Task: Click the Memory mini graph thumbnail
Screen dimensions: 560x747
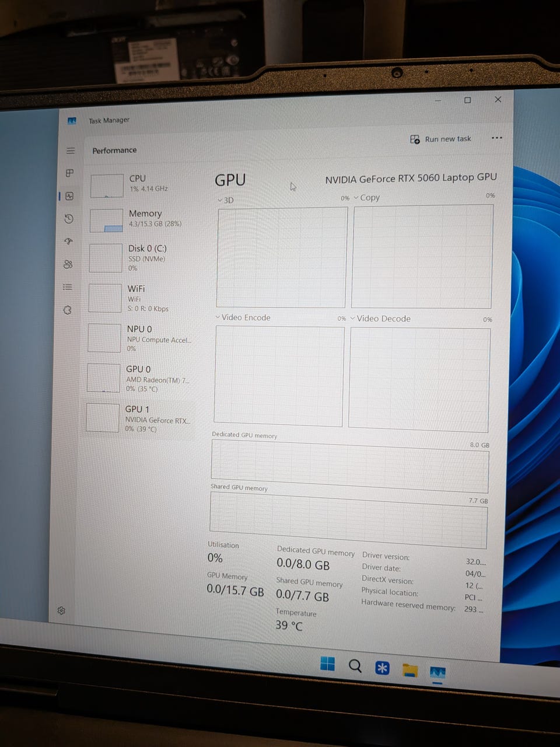Action: [106, 221]
